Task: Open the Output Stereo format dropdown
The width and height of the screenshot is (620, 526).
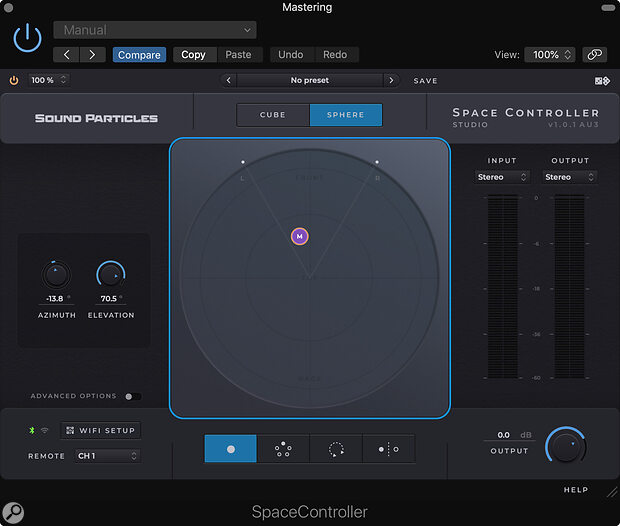Action: 569,177
